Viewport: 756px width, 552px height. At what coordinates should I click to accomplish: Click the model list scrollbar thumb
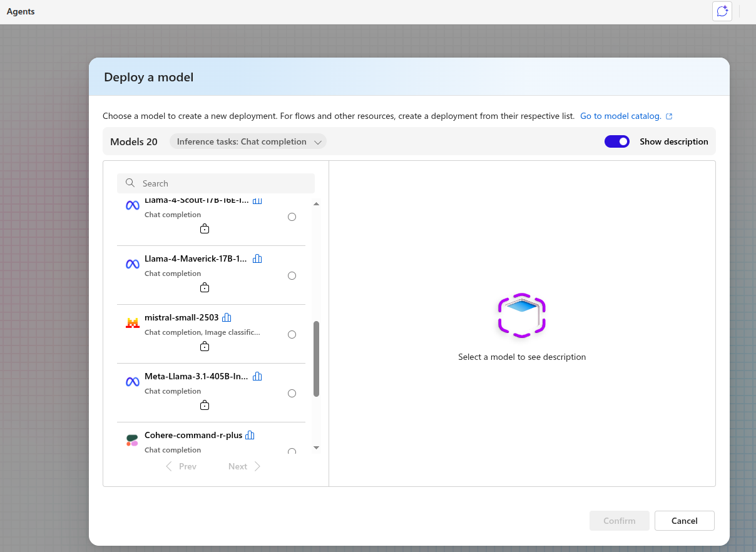316,359
